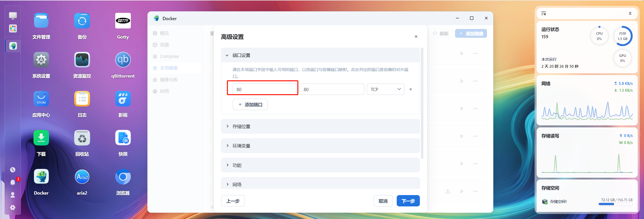
Task: Open 资源监控 resource monitor icon
Action: (x=82, y=60)
